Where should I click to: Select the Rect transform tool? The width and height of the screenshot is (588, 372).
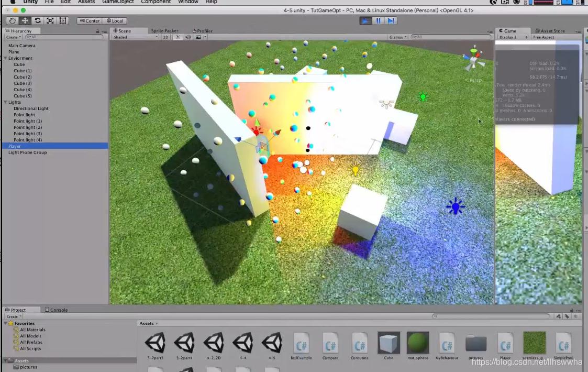(x=62, y=20)
